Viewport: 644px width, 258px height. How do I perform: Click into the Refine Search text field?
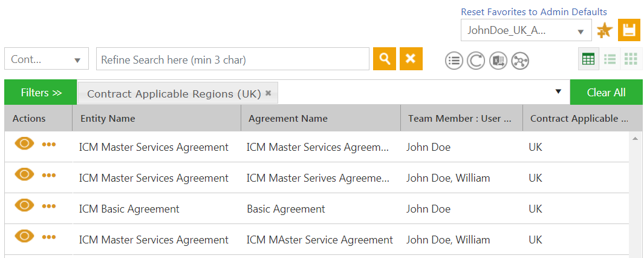232,59
